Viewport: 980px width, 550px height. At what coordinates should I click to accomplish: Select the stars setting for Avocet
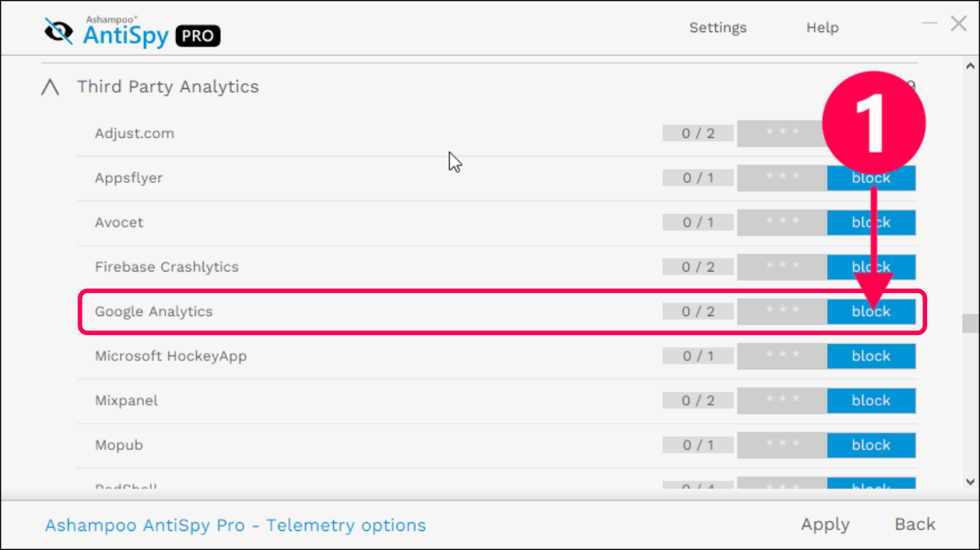(782, 223)
